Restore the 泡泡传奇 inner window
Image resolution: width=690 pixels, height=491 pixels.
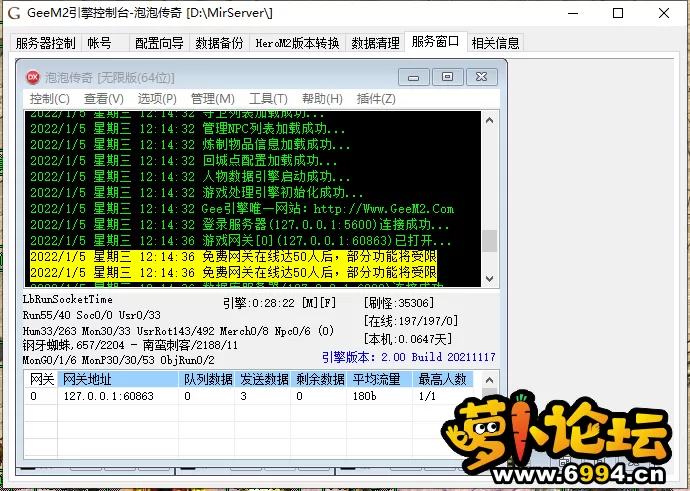[x=448, y=77]
